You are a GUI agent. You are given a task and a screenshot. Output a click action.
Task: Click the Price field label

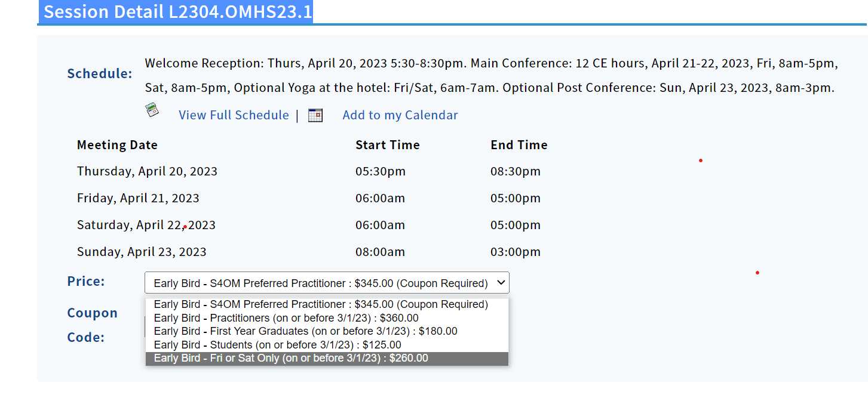(x=86, y=282)
